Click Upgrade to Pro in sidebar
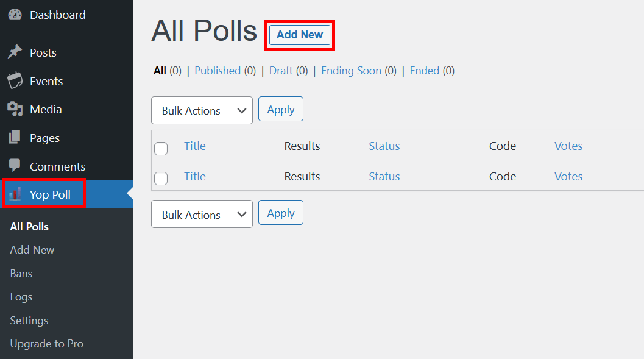644x359 pixels. pos(47,344)
